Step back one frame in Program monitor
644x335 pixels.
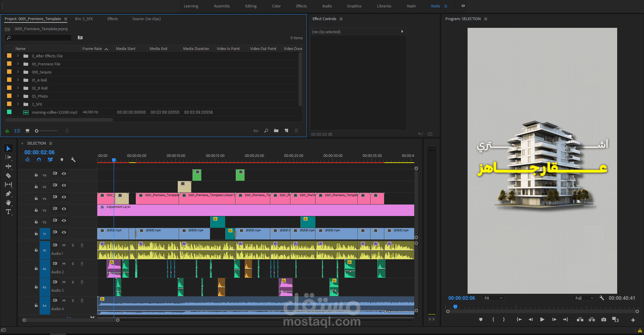tap(530, 320)
